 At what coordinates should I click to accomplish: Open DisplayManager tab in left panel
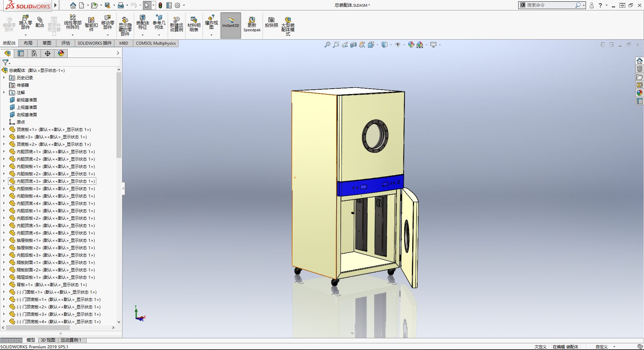(x=61, y=53)
